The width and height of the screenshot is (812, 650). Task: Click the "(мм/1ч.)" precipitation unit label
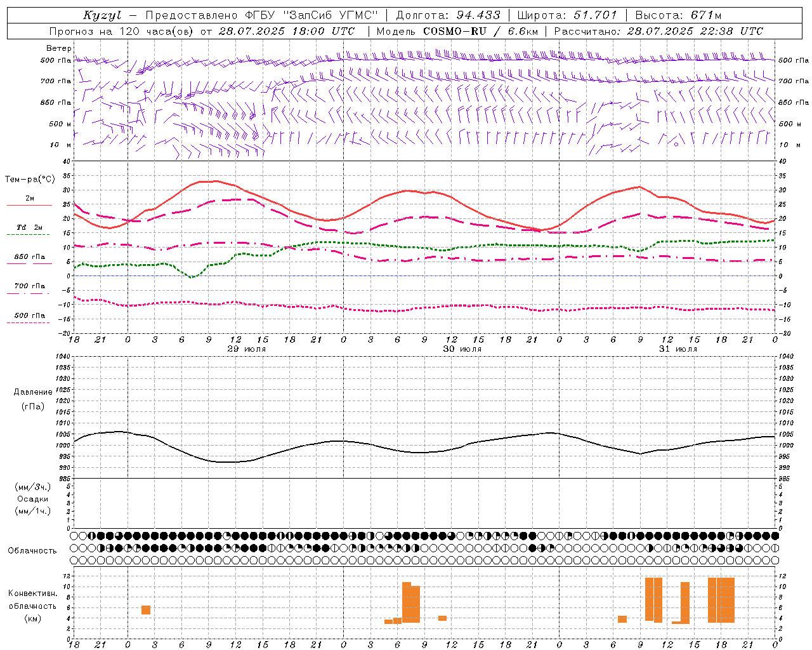tap(32, 511)
